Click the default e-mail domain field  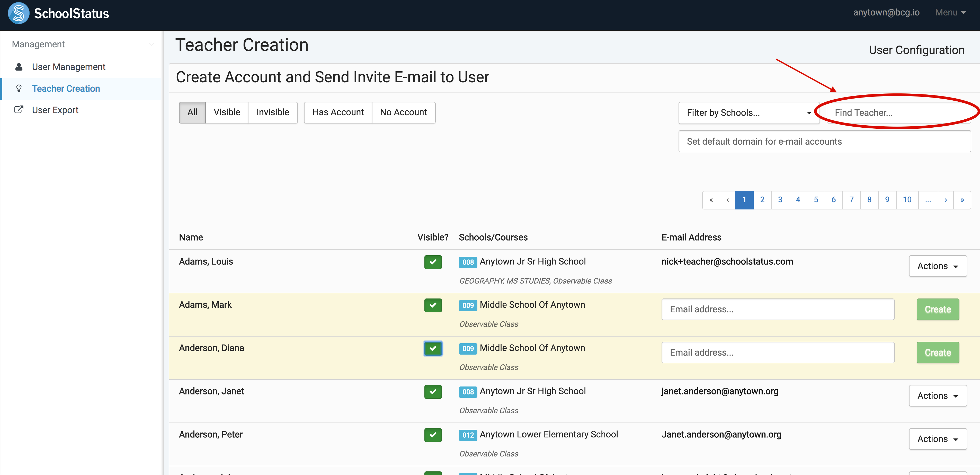tap(824, 142)
